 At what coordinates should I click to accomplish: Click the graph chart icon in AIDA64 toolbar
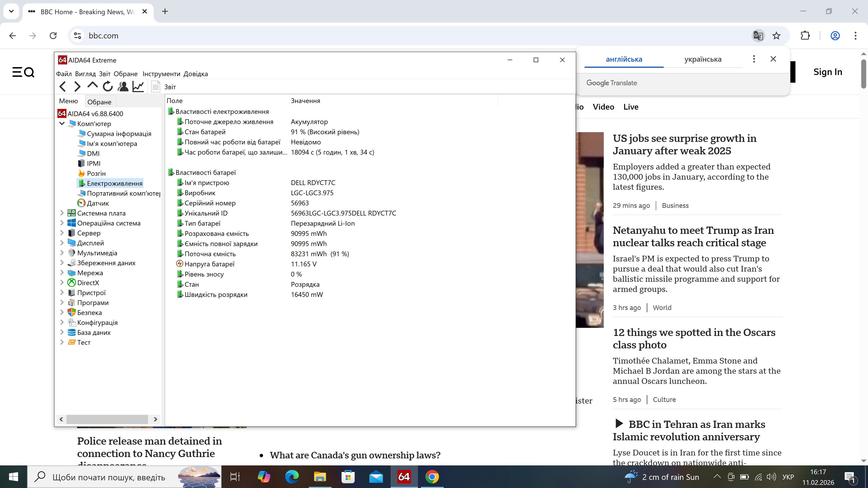pos(138,87)
